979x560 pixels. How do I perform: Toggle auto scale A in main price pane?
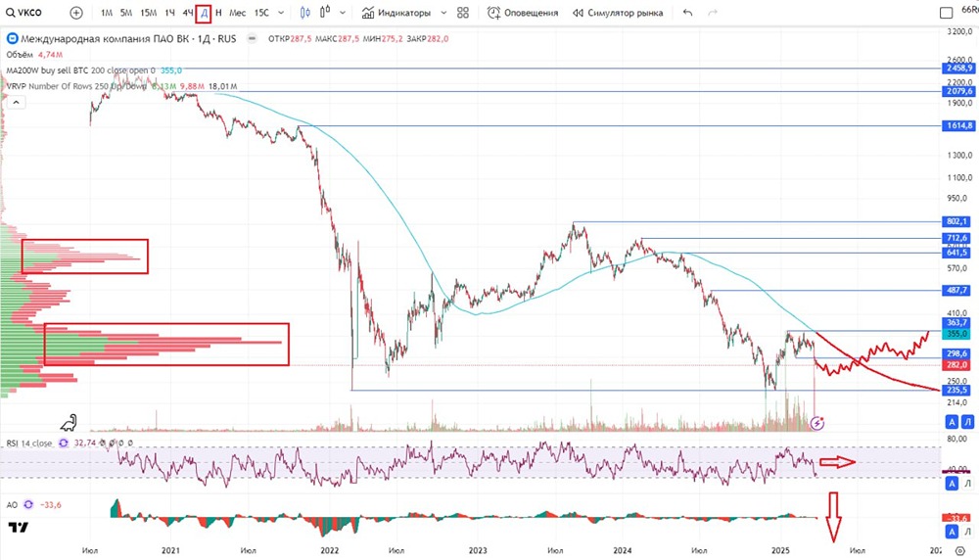[952, 422]
